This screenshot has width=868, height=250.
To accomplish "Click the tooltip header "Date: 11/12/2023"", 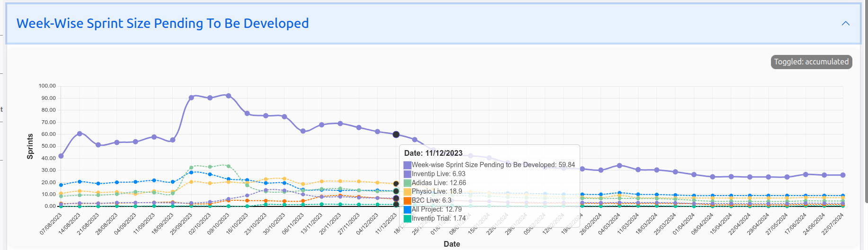I will coord(433,153).
